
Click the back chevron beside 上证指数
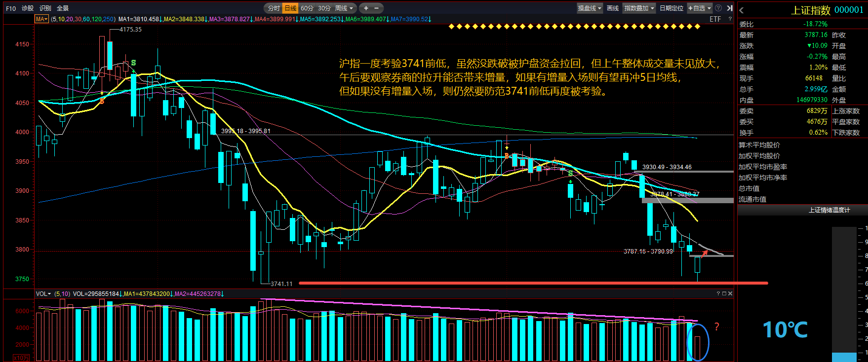tap(741, 10)
